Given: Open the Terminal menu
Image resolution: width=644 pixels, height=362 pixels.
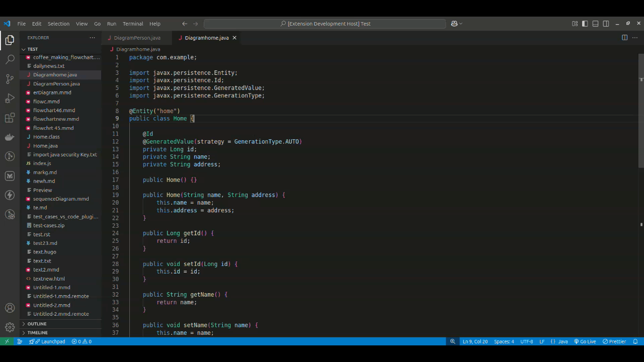Looking at the screenshot, I should click(133, 24).
